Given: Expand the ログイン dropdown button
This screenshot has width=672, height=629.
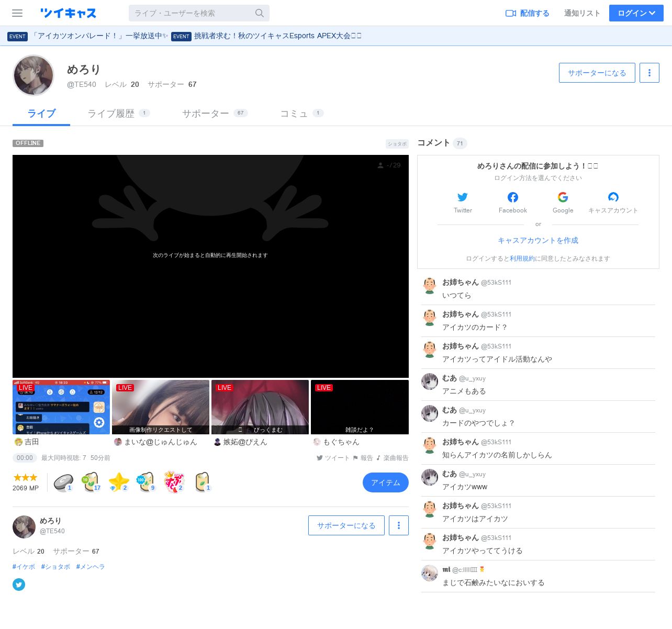Looking at the screenshot, I should pos(636,13).
